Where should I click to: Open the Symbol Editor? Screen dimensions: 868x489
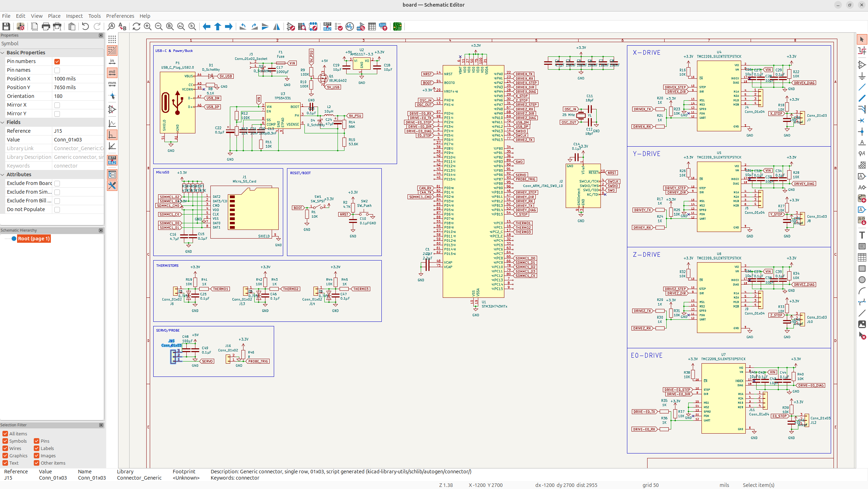tap(291, 26)
